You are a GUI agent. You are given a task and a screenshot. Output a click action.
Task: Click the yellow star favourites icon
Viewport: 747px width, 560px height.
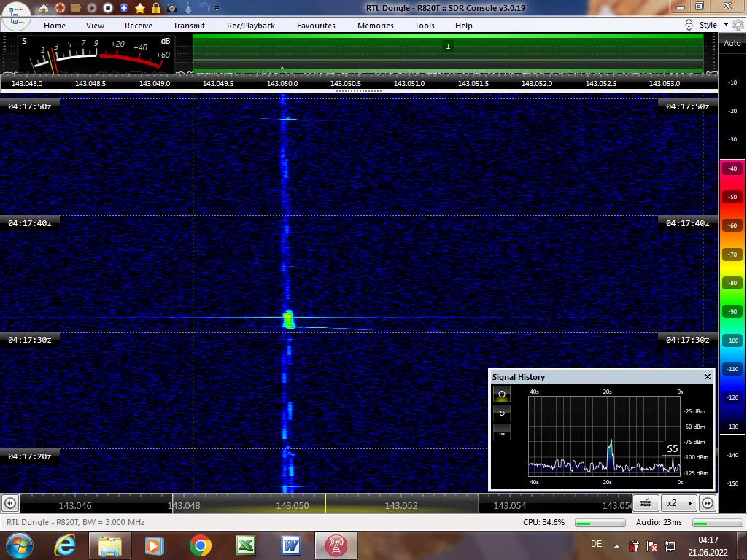coord(140,8)
